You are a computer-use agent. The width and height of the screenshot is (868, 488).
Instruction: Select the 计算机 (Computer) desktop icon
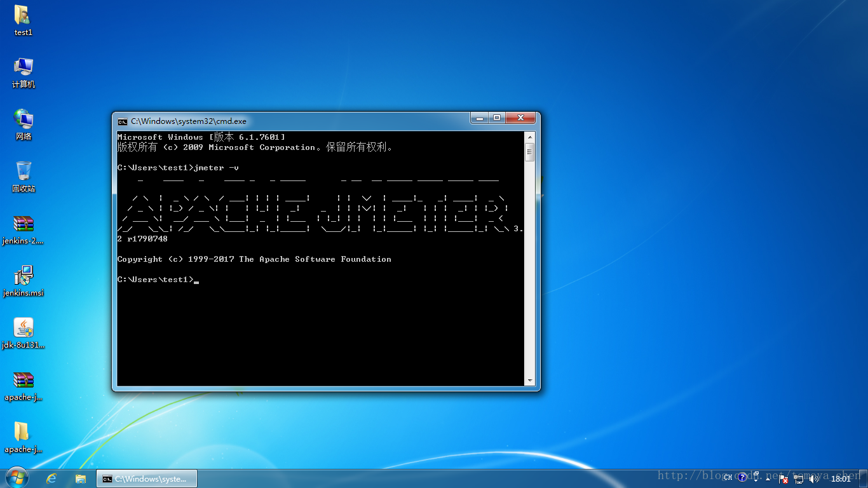(x=24, y=72)
